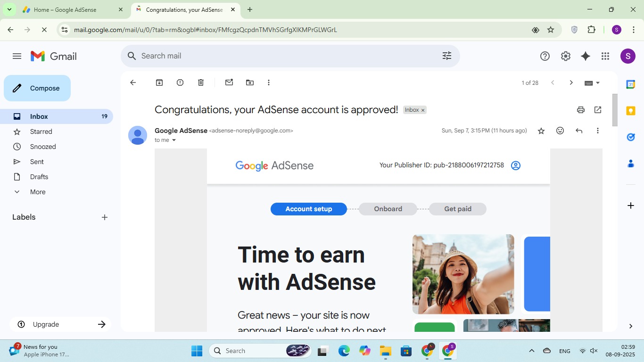
Task: Open Gmail Settings gear
Action: [566, 56]
